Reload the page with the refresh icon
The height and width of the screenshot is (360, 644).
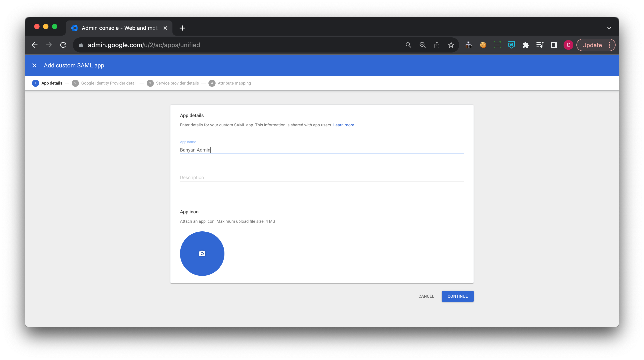pyautogui.click(x=63, y=45)
